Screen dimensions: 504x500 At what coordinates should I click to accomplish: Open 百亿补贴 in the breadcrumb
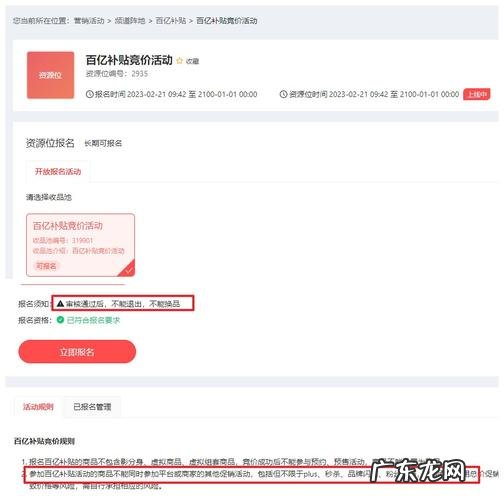[171, 21]
